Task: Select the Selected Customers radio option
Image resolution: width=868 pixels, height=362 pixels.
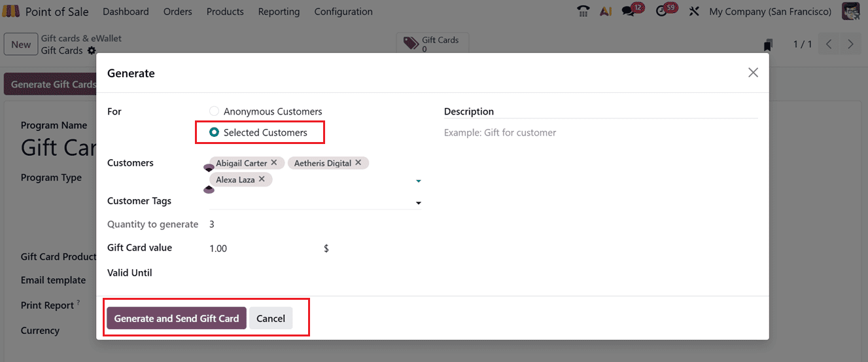Action: [x=214, y=132]
